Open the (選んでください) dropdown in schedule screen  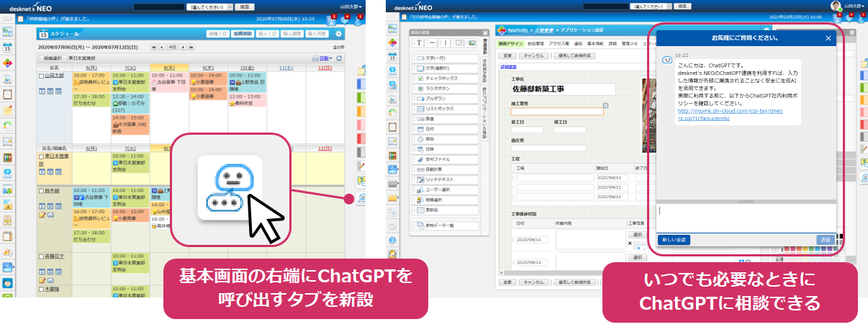coord(209,6)
